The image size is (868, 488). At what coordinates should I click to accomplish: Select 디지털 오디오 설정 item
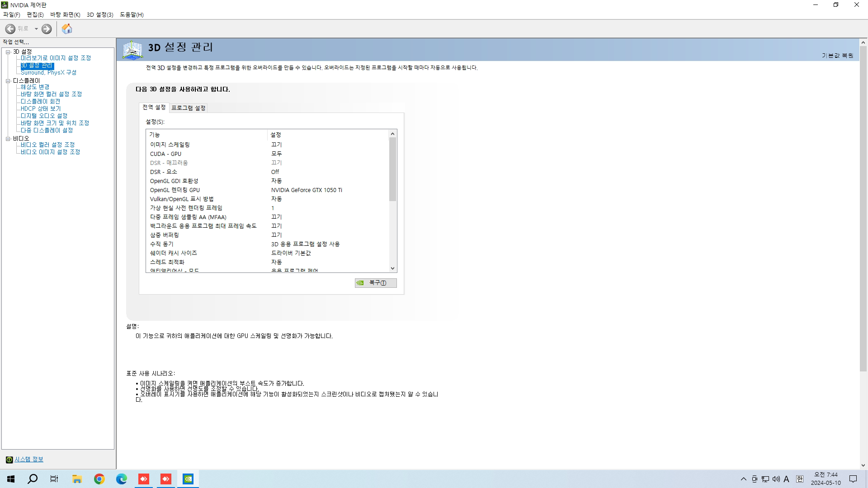(x=44, y=116)
